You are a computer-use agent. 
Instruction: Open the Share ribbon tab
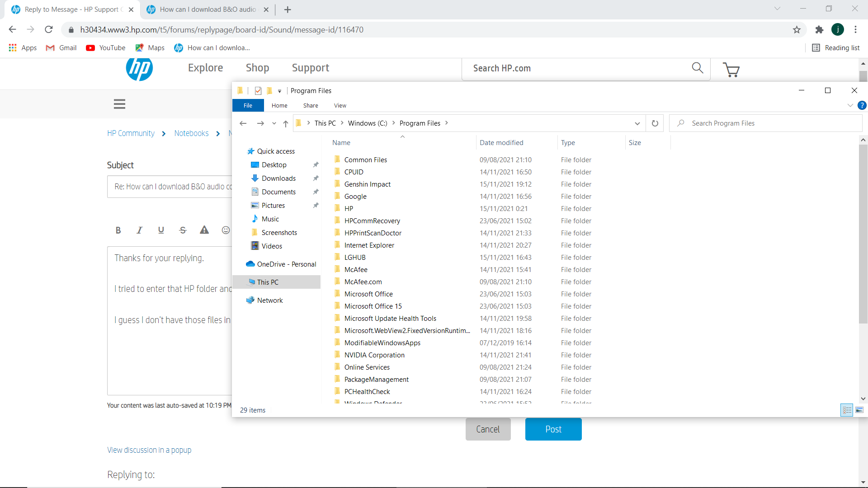pos(311,105)
